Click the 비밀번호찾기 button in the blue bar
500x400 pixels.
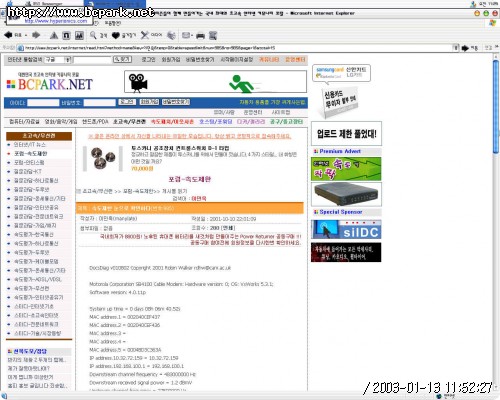point(176,102)
